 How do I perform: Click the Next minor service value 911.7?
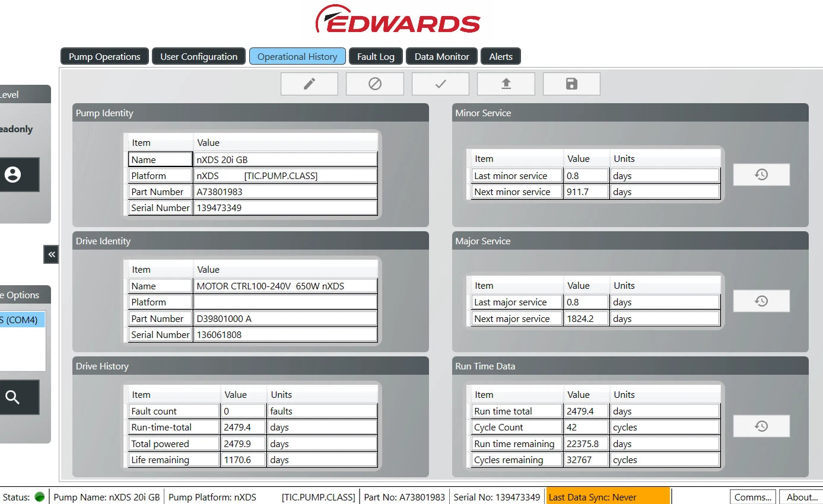click(x=586, y=192)
